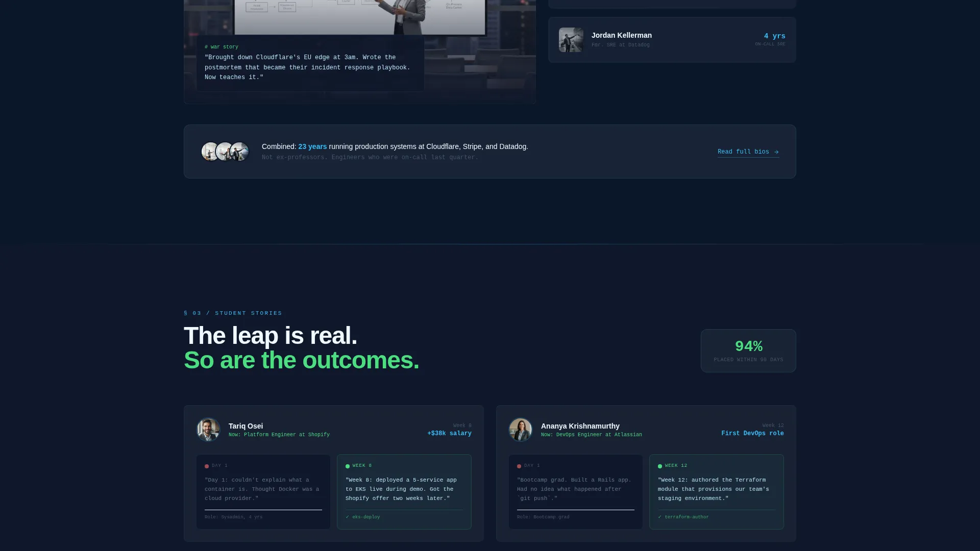Click Role: Sysadmin, 4 yrs text
This screenshot has width=980, height=551.
coord(234,517)
